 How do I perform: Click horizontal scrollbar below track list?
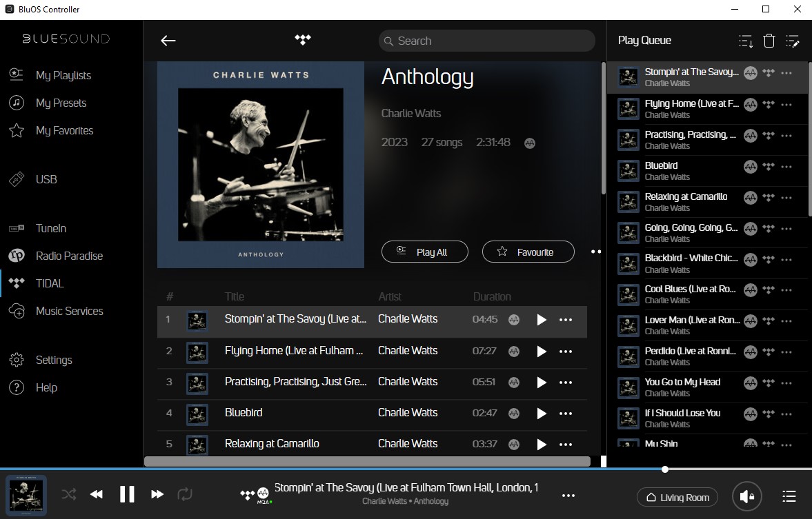(x=367, y=461)
